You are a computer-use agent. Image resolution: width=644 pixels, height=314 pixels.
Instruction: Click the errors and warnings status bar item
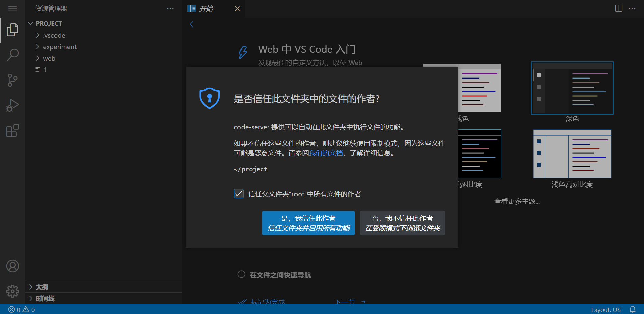21,309
